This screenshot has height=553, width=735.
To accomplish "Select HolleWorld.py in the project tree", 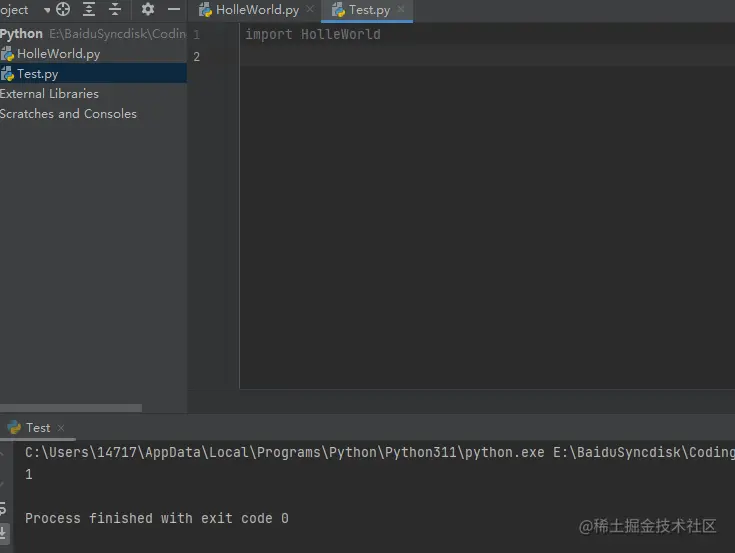I will [x=93, y=54].
